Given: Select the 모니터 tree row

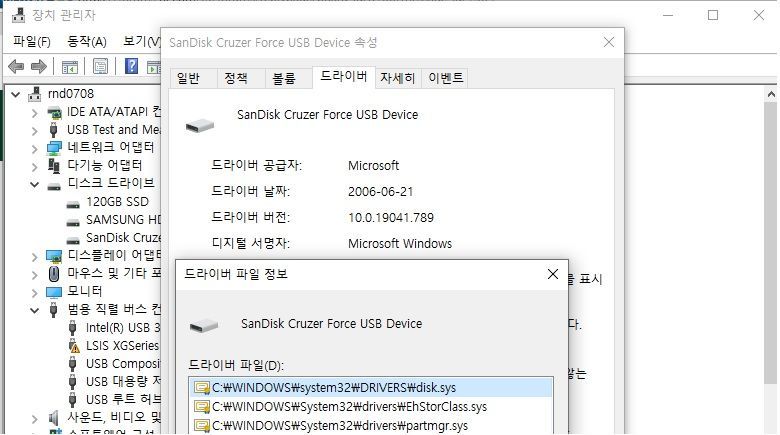Looking at the screenshot, I should [x=85, y=291].
